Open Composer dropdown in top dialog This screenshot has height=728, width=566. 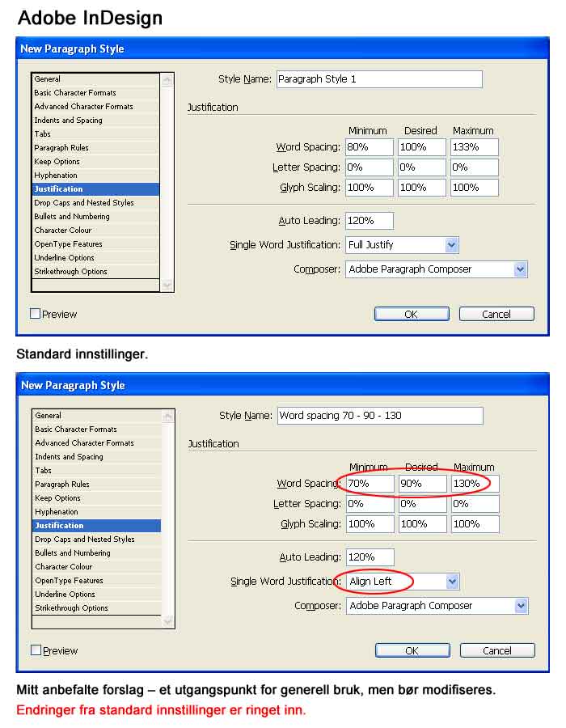point(436,269)
